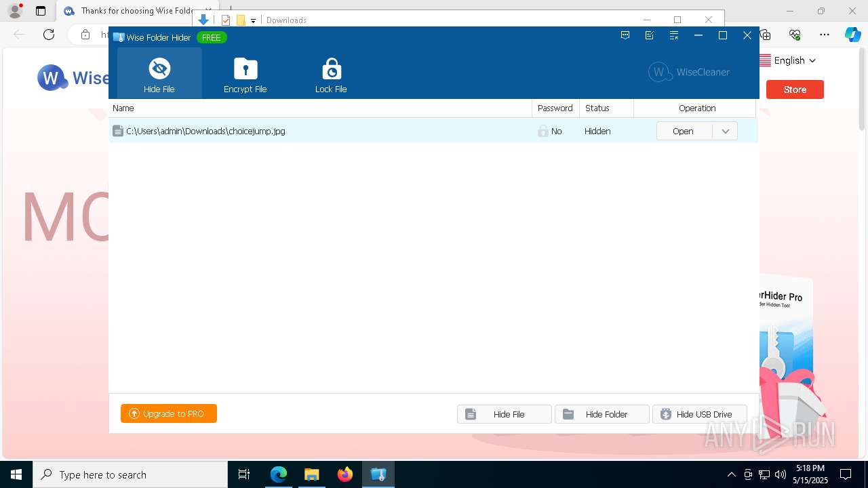Launch Microsoft Edge from the taskbar

[x=279, y=474]
